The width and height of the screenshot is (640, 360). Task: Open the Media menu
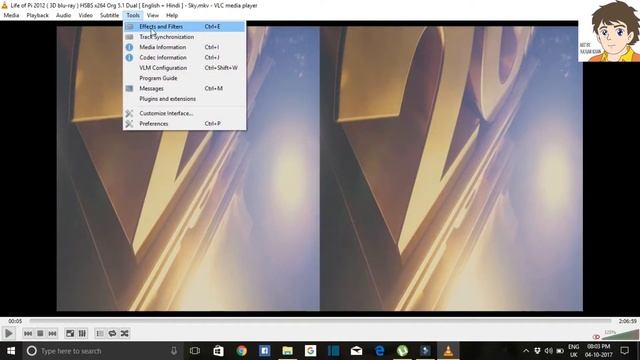(11, 15)
